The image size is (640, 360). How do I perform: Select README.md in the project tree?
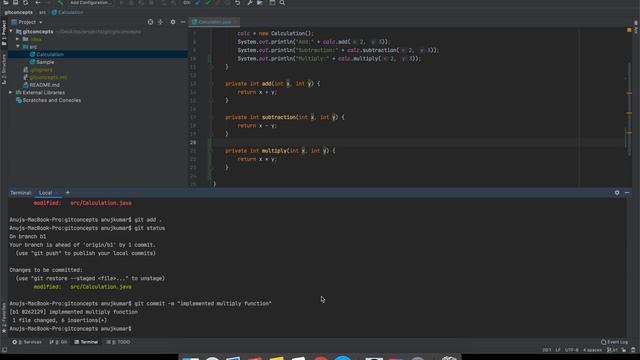(x=42, y=85)
